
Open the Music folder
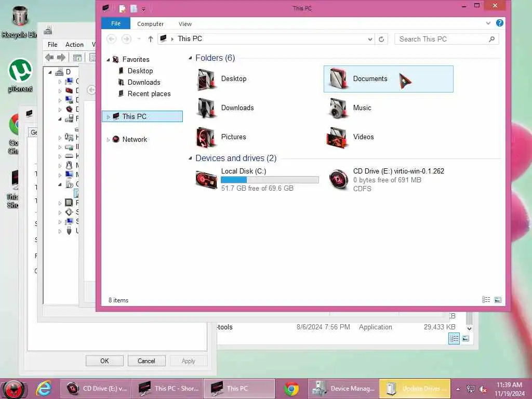click(351, 108)
